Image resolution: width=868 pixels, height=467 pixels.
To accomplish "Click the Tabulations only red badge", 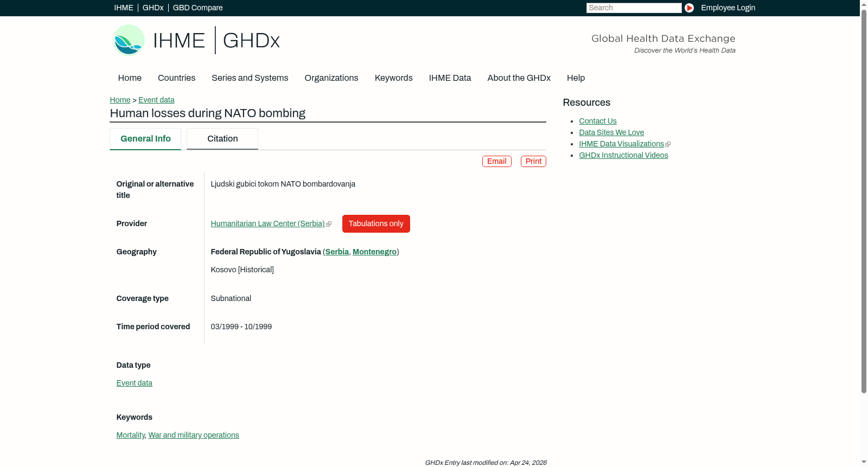I will tap(376, 224).
